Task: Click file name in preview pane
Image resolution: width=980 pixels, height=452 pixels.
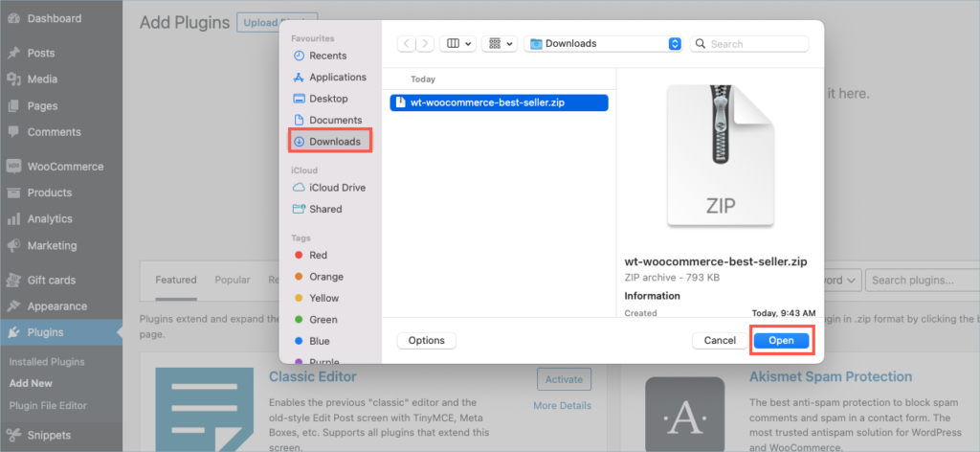Action: tap(716, 261)
